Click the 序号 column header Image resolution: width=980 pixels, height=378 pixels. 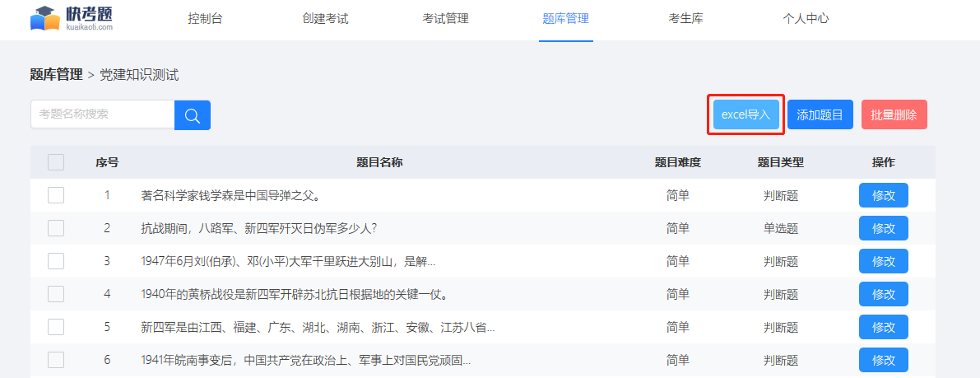(x=107, y=163)
